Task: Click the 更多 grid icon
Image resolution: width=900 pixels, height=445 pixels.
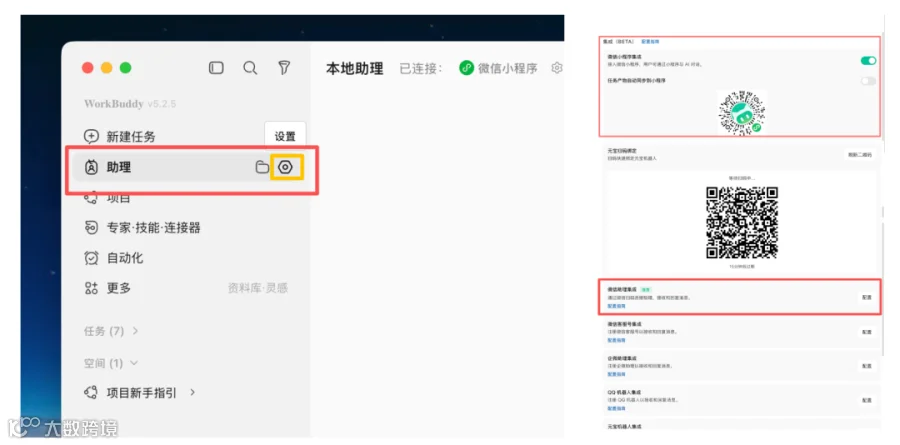Action: 91,288
